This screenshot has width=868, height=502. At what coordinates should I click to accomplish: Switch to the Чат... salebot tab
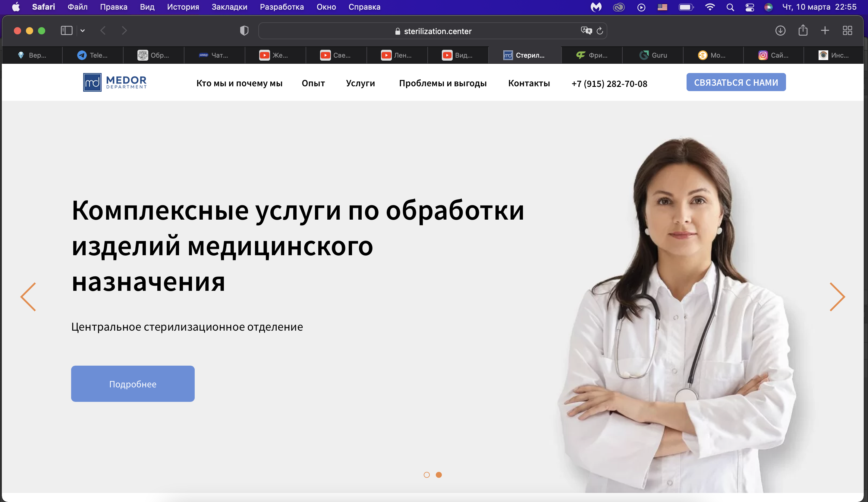[x=215, y=55]
